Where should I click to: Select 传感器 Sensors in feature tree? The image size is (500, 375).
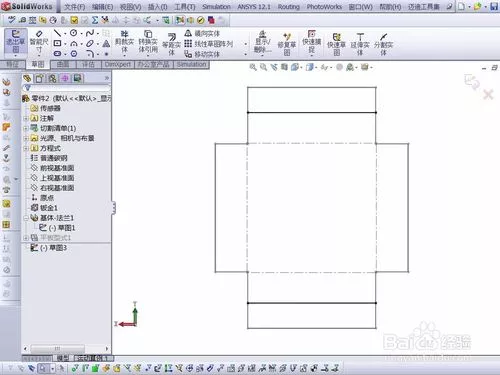click(45, 108)
